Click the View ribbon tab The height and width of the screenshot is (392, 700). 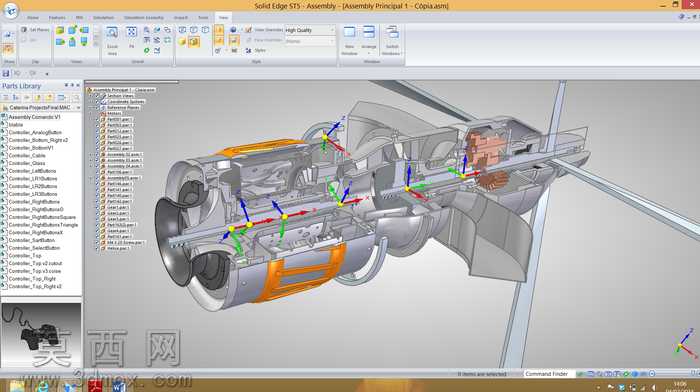click(223, 17)
